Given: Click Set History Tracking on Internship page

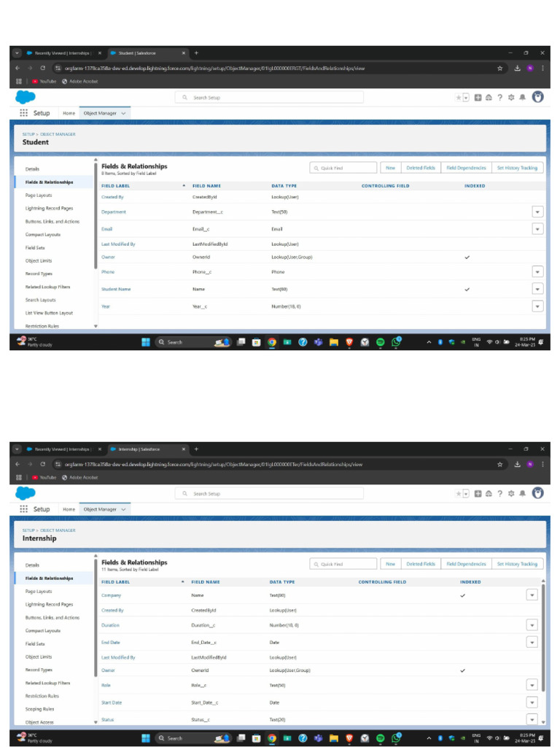Looking at the screenshot, I should [x=517, y=564].
